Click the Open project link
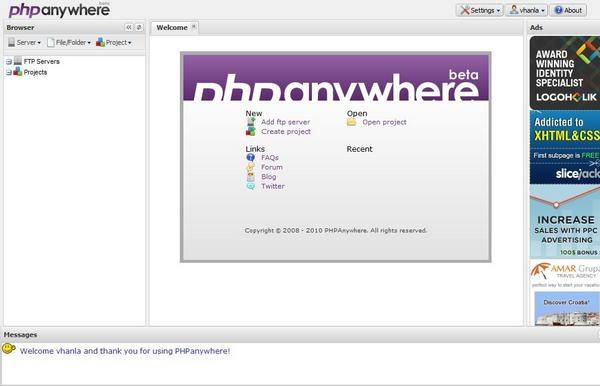Image resolution: width=600 pixels, height=386 pixels. pos(384,122)
